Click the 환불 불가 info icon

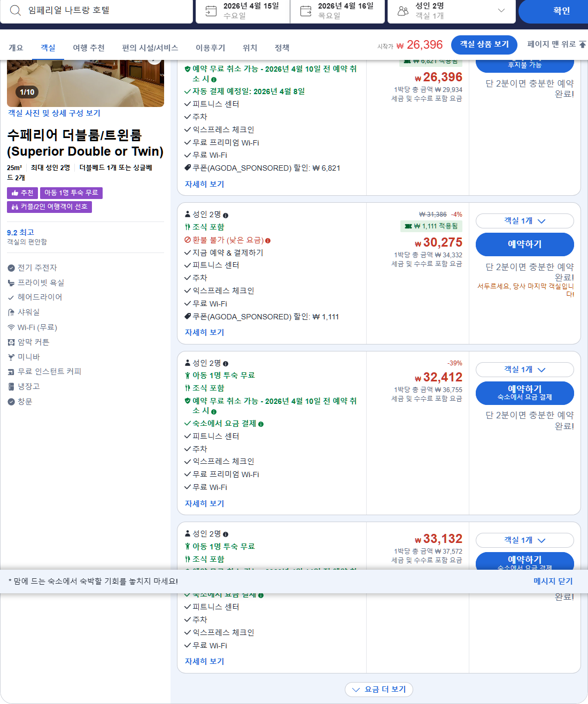(268, 241)
